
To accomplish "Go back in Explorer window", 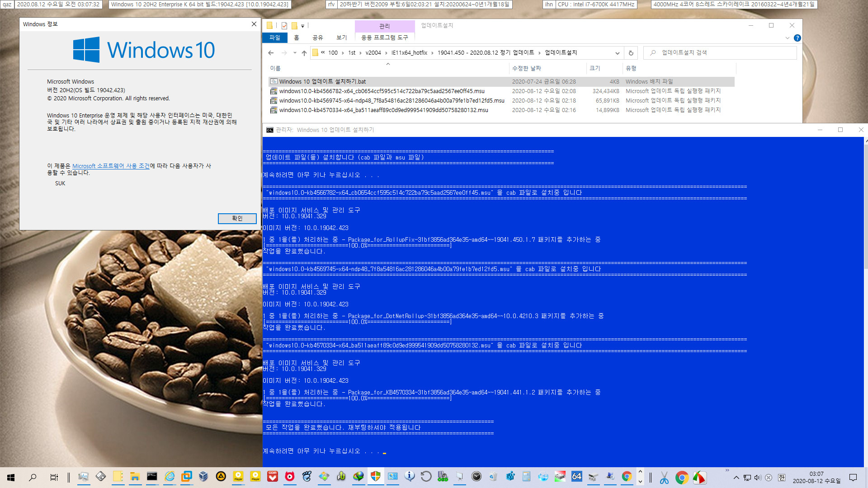I will click(271, 53).
